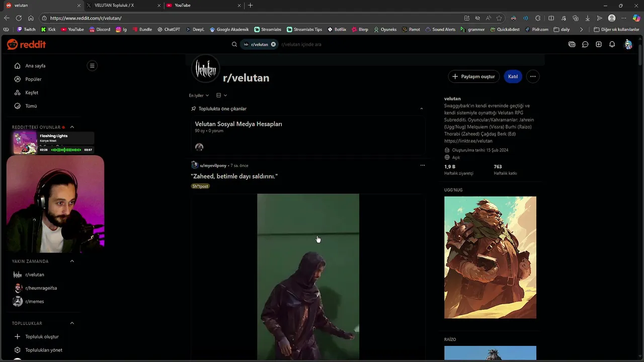Open the notifications bell
This screenshot has width=644, height=362.
click(612, 44)
